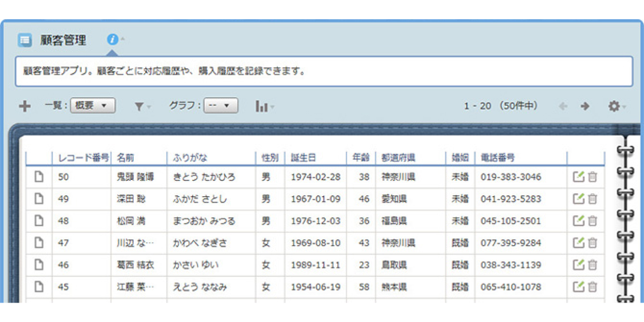Go to previous page with left arrow
The image size is (644, 322).
[563, 106]
